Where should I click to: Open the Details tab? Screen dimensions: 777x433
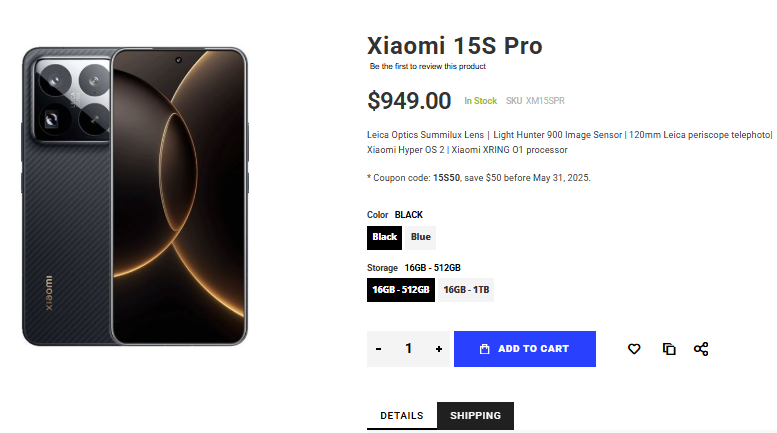pyautogui.click(x=402, y=416)
